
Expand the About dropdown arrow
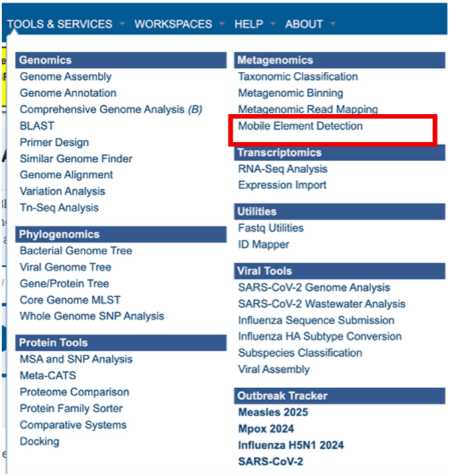[x=332, y=24]
